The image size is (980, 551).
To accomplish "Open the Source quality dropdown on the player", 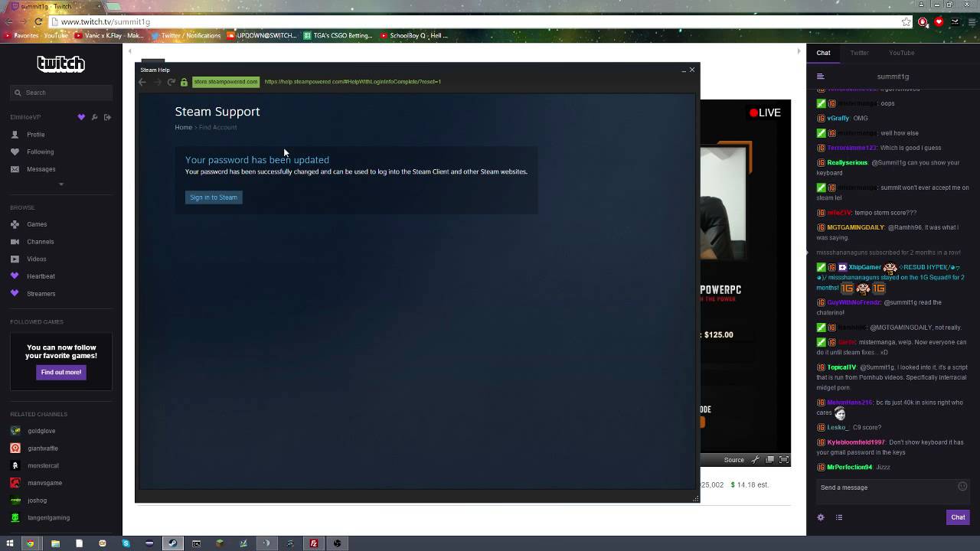I will [x=733, y=460].
